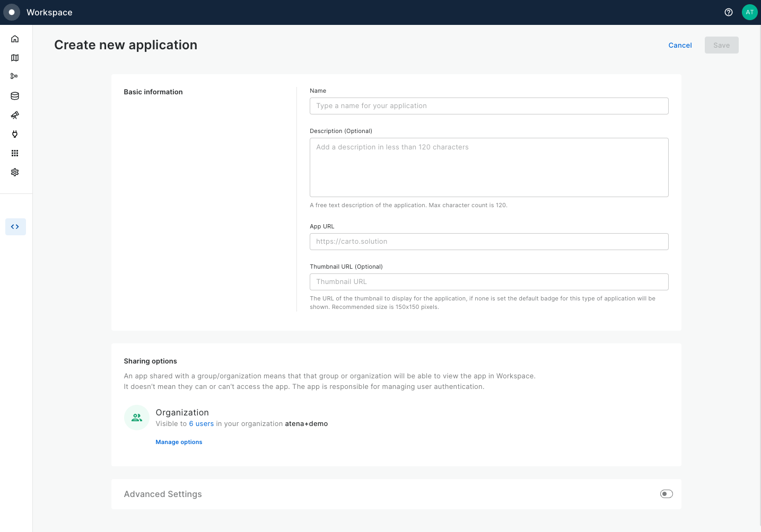Open the Data Explorer database icon
Screen dimensions: 761x532
click(15, 96)
